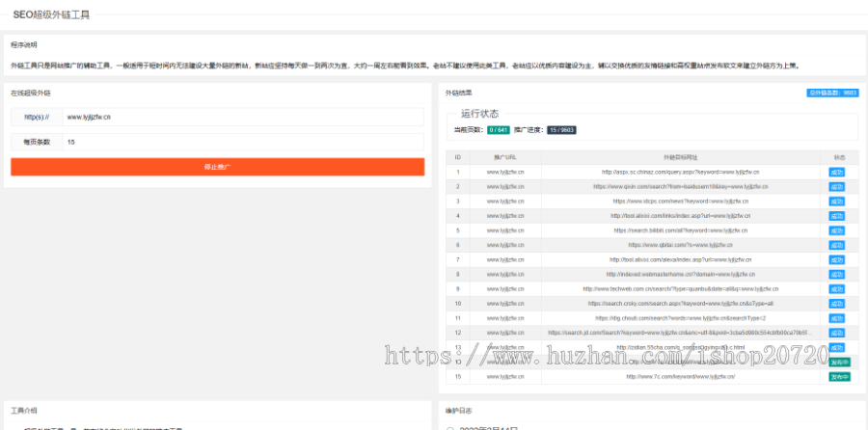Click the 推广URL cell in row 8
Image resolution: width=868 pixels, height=430 pixels.
coord(505,275)
